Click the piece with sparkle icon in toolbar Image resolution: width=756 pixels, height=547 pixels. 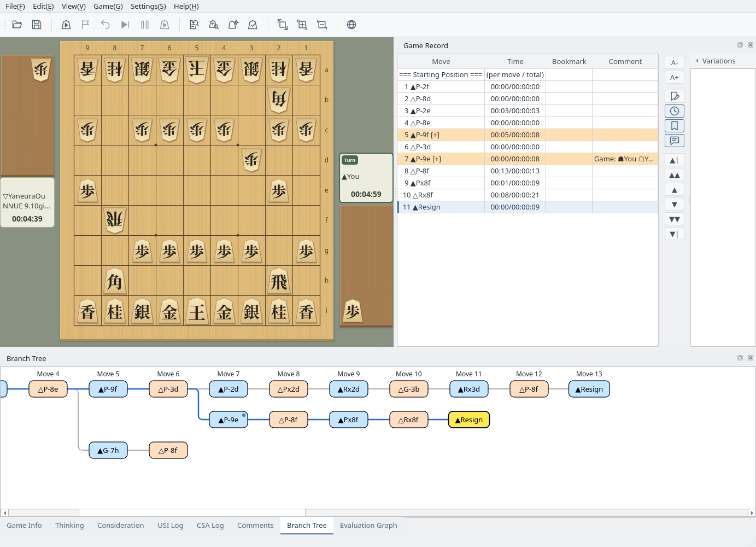(233, 25)
